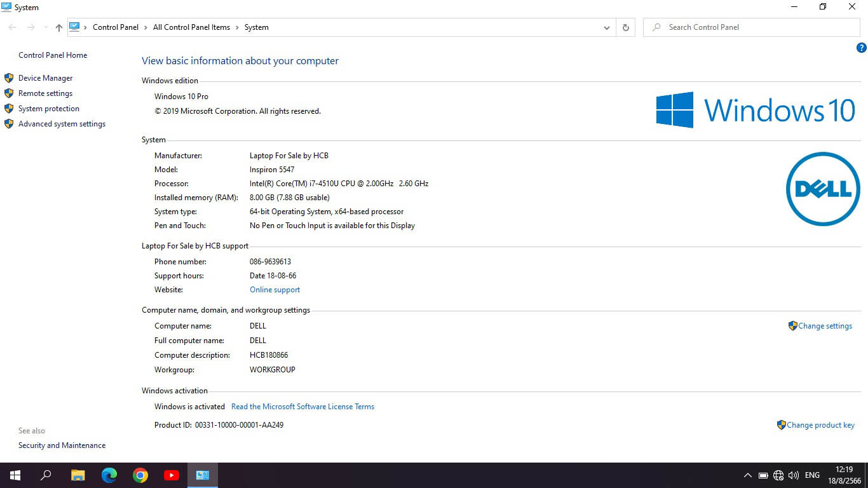Open taskbar search magnifier icon
Screen dimensions: 868x488
tap(46, 475)
